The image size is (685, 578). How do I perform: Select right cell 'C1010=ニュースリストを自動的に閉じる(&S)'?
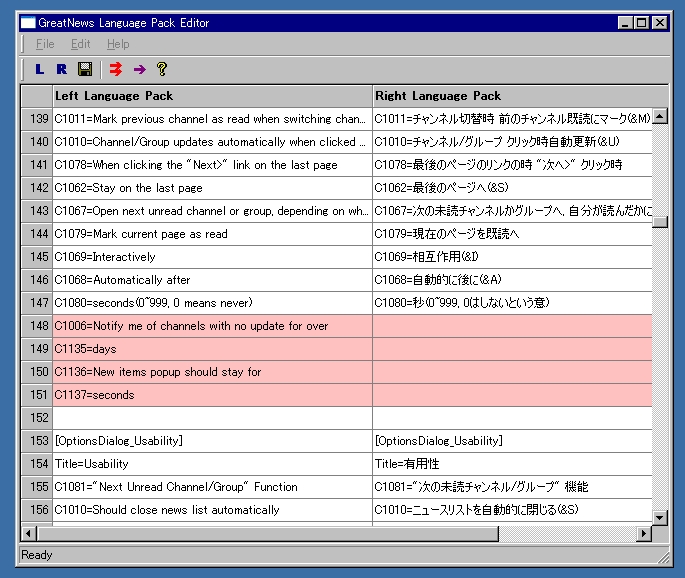click(512, 510)
